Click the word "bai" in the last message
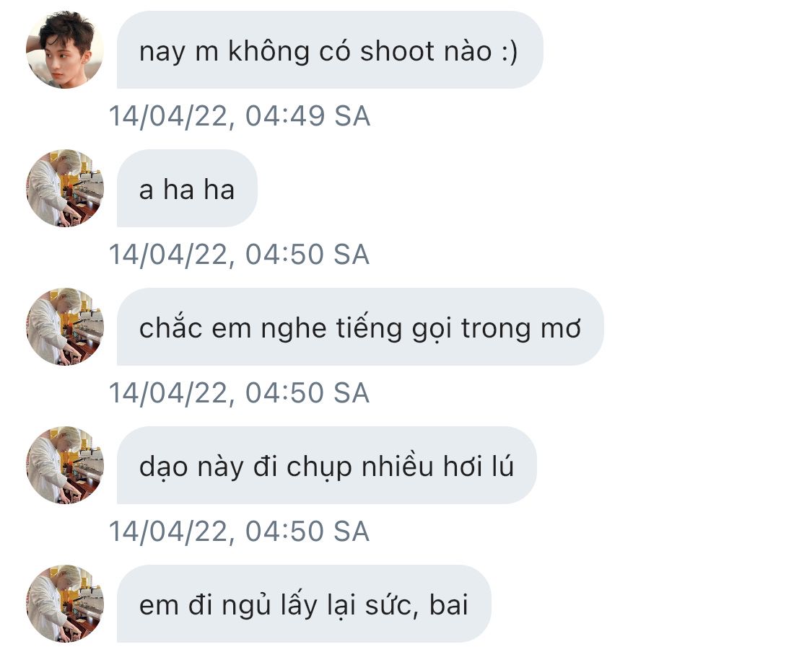The width and height of the screenshot is (812, 652). tap(449, 604)
